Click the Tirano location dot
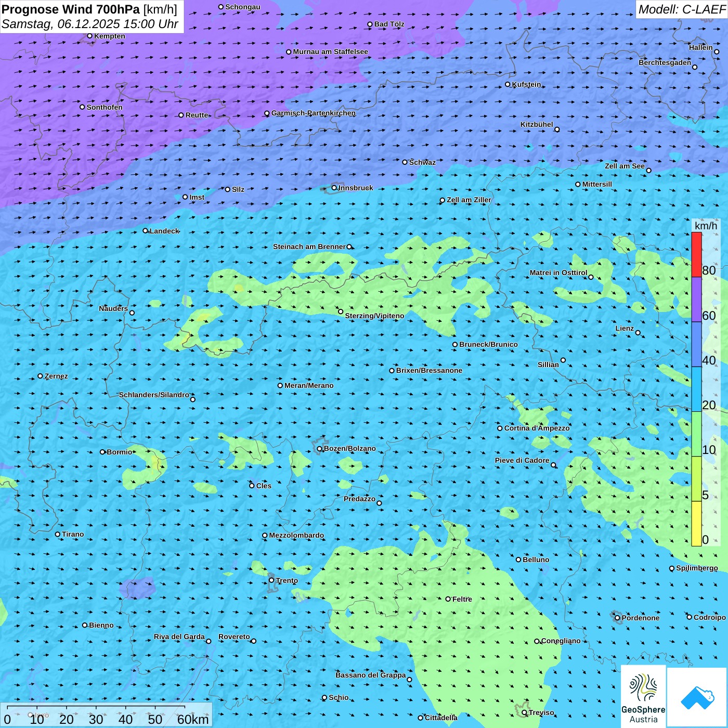The height and width of the screenshot is (728, 728). (x=58, y=534)
